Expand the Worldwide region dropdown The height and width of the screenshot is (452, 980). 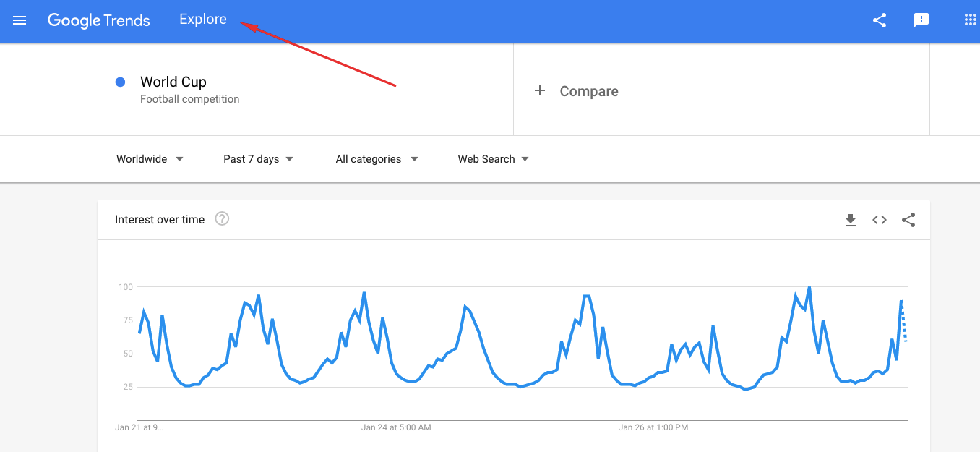click(150, 159)
